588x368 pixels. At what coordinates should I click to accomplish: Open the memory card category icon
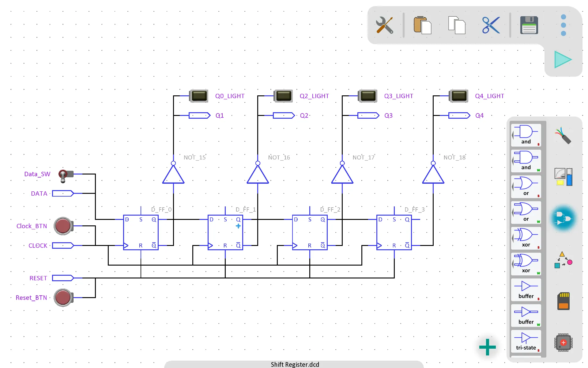click(x=563, y=301)
